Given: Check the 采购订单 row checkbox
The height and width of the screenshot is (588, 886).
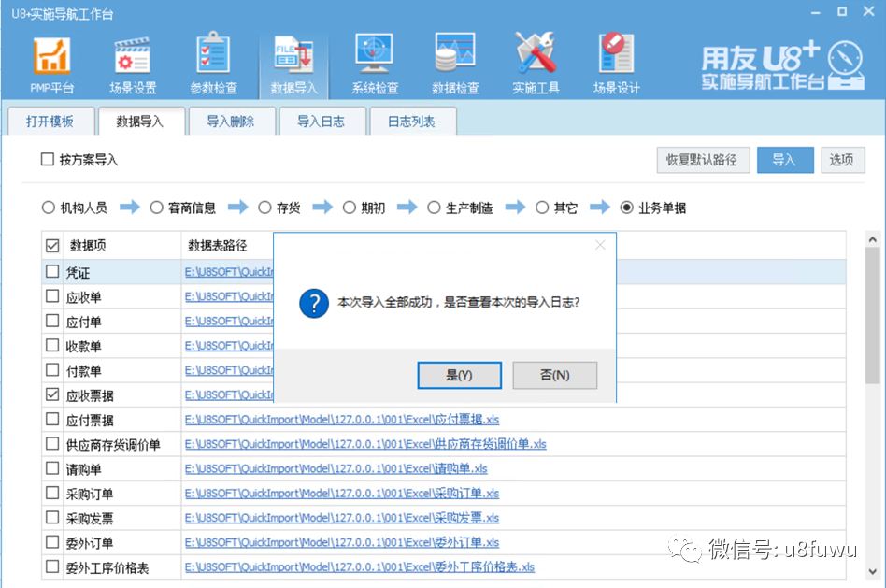Looking at the screenshot, I should click(52, 493).
